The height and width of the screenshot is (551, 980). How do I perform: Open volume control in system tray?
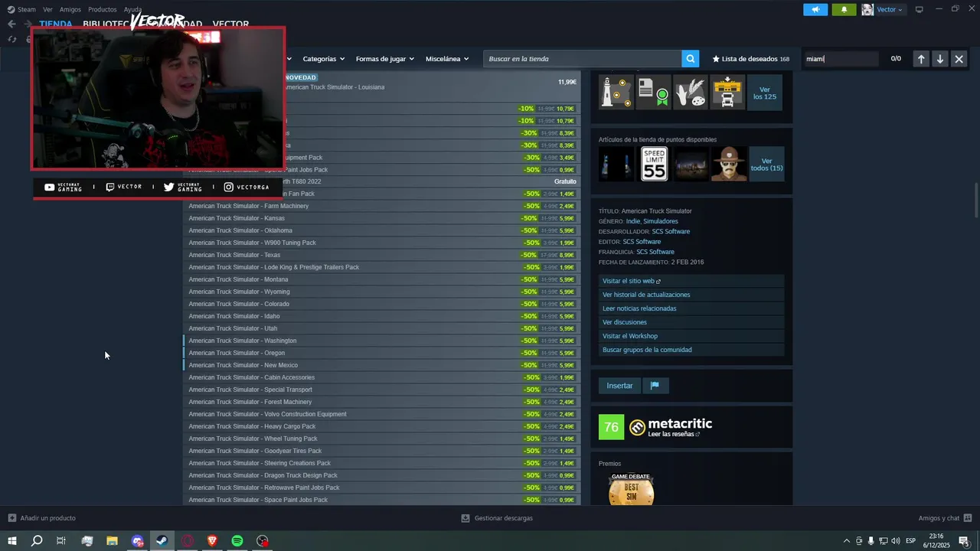pos(895,541)
